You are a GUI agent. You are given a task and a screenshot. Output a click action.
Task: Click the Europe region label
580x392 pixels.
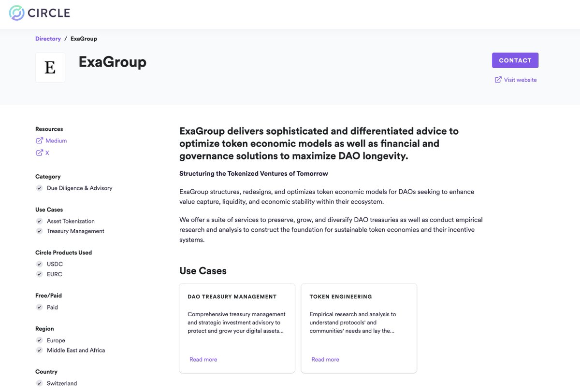coord(56,340)
